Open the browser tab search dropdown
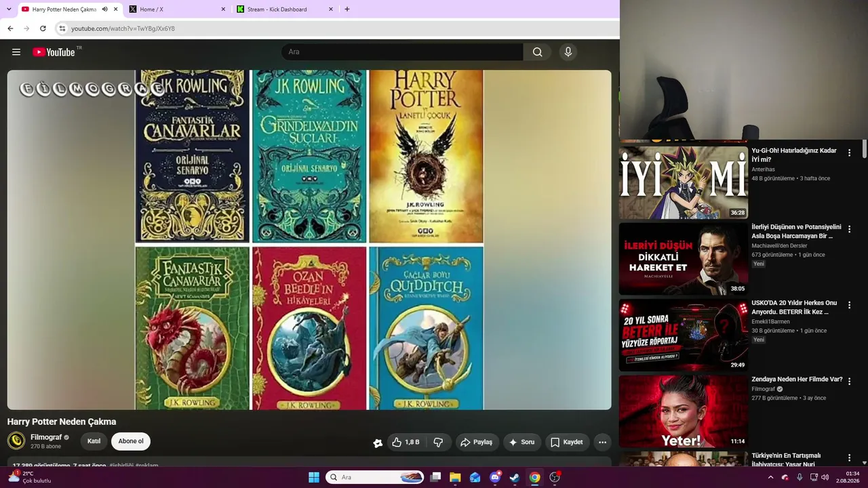 click(9, 9)
